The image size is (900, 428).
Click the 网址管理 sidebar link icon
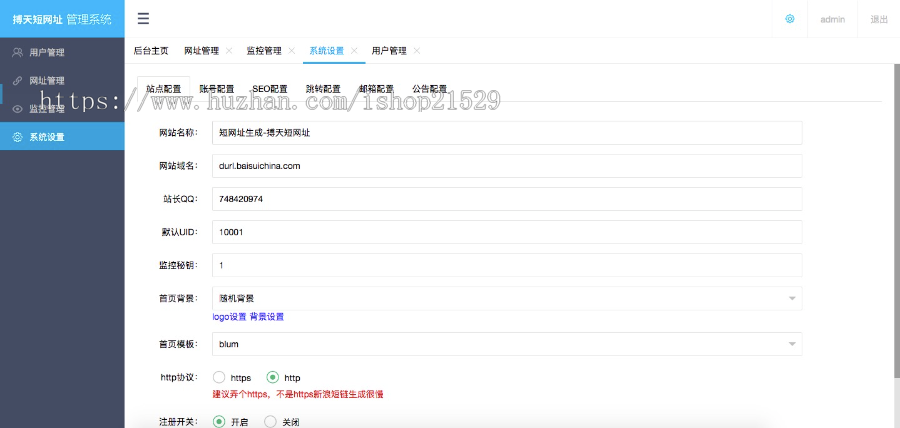tap(18, 80)
